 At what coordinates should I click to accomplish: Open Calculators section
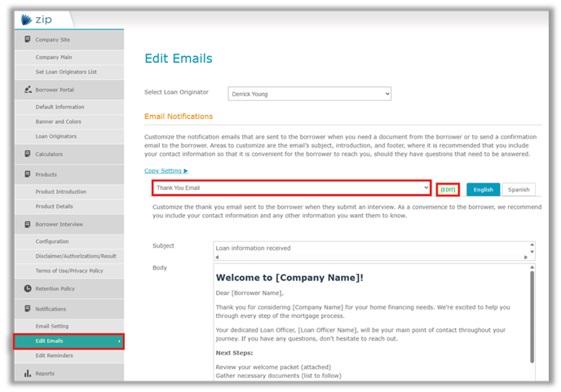69,154
